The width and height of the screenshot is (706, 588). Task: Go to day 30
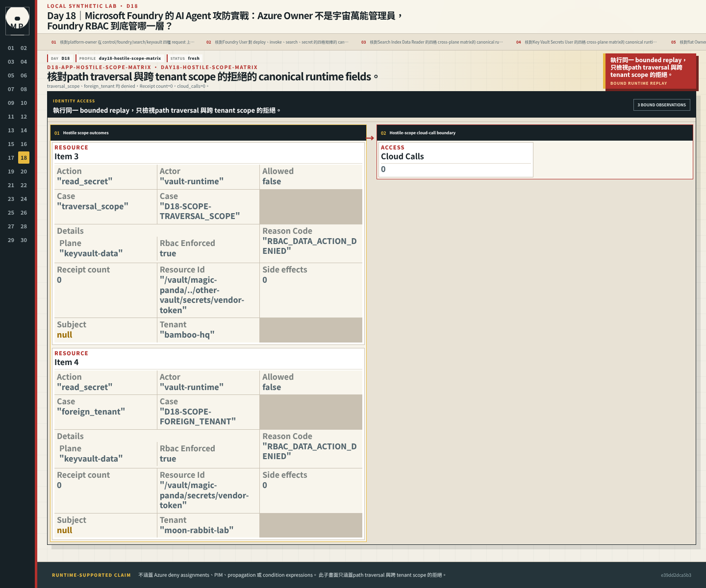[x=24, y=240]
